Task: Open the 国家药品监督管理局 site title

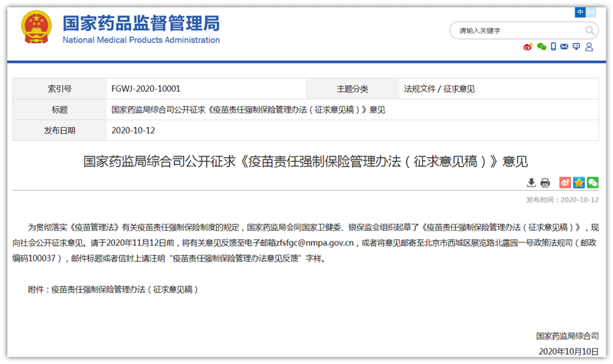Action: pos(141,24)
